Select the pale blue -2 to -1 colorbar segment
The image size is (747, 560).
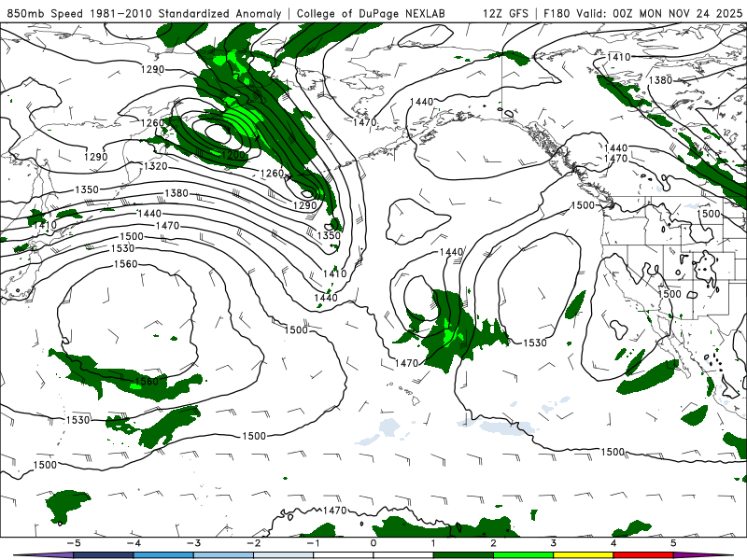(x=284, y=555)
